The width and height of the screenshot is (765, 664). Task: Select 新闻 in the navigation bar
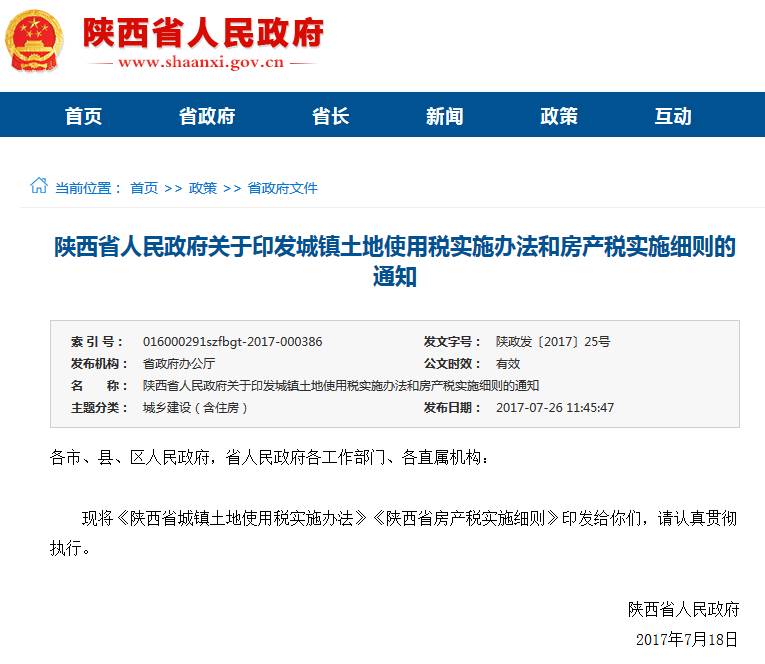tap(444, 116)
